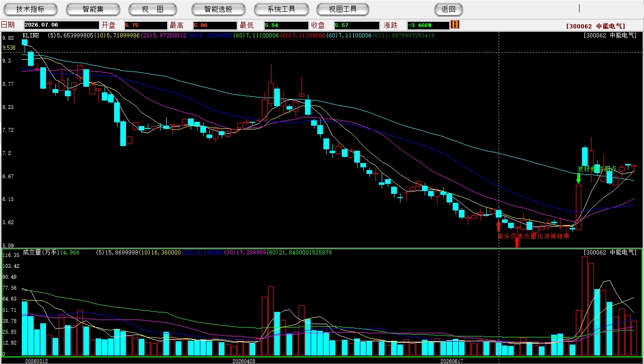The image size is (644, 364).
Task: Click the 日 period icon
Action: pos(455,25)
